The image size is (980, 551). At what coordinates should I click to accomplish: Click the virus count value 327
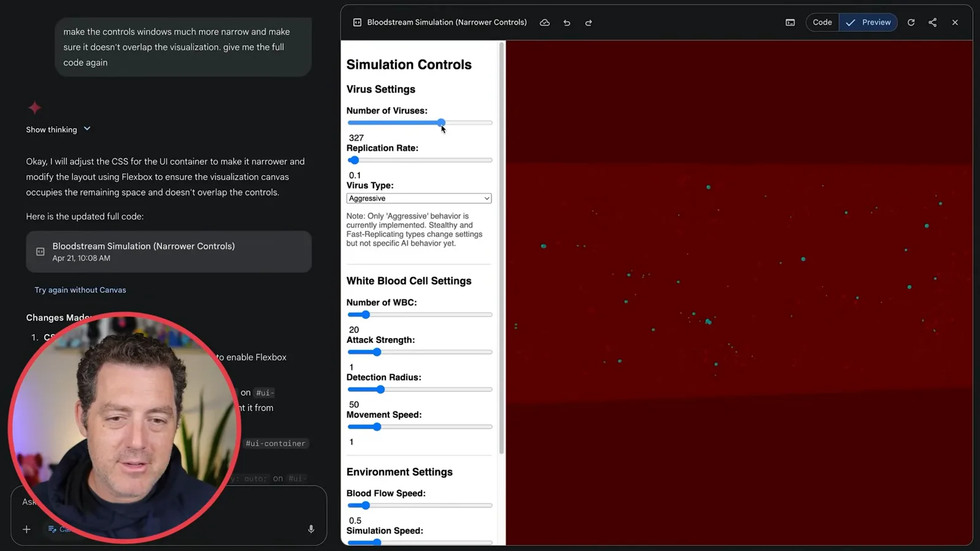tap(356, 138)
